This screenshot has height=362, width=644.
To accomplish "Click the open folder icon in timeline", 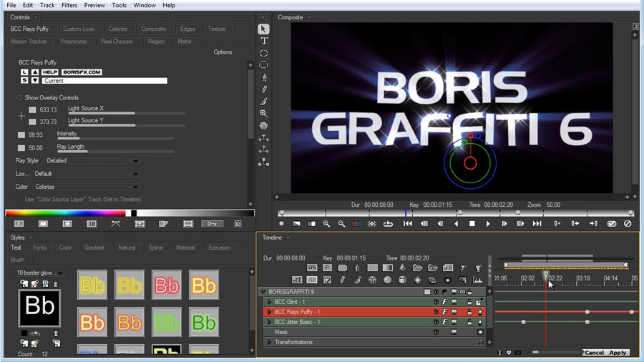I will [417, 268].
